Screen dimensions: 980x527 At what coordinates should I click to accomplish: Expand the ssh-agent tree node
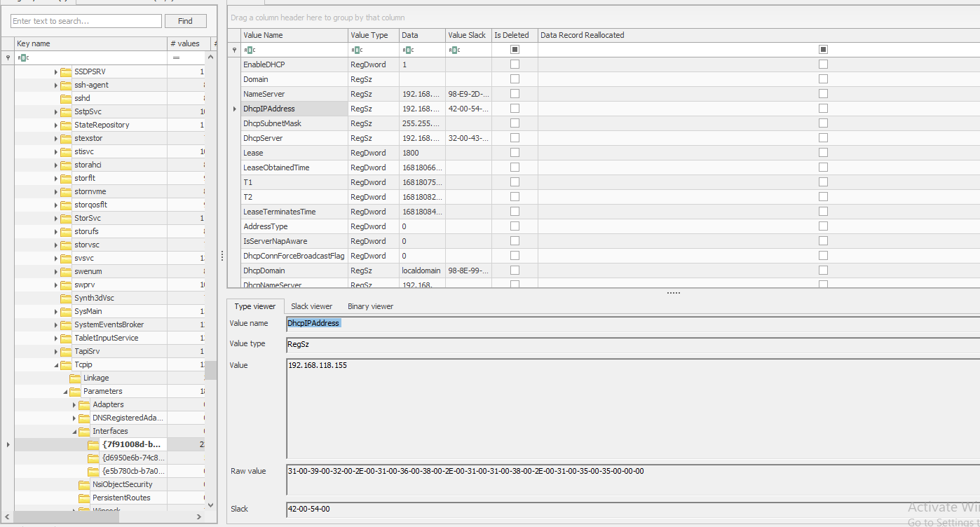[56, 85]
